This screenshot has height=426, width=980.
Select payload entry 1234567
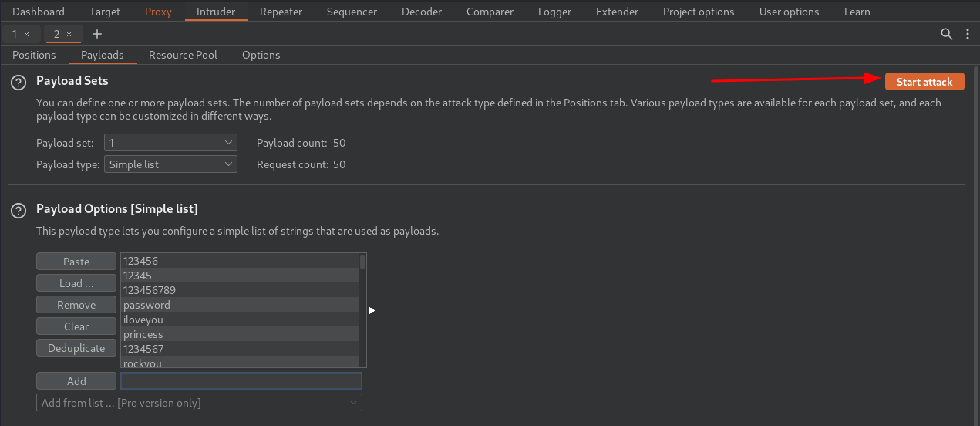[239, 349]
